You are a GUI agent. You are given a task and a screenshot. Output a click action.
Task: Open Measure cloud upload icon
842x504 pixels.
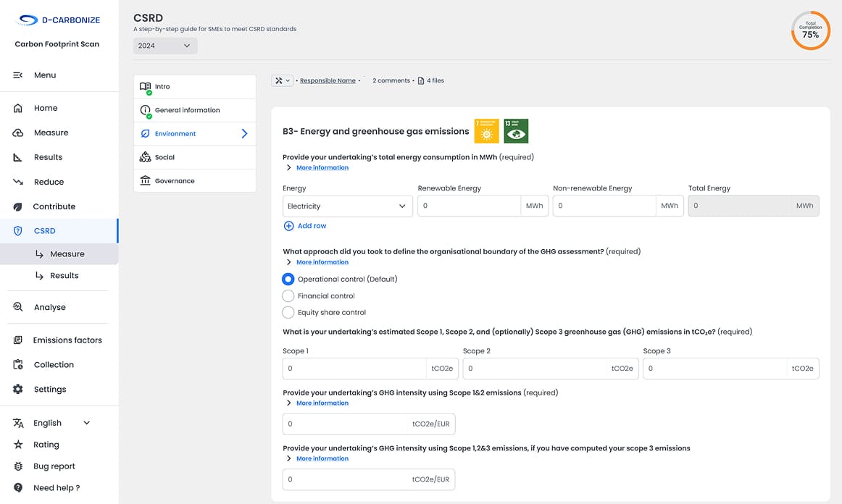click(18, 133)
